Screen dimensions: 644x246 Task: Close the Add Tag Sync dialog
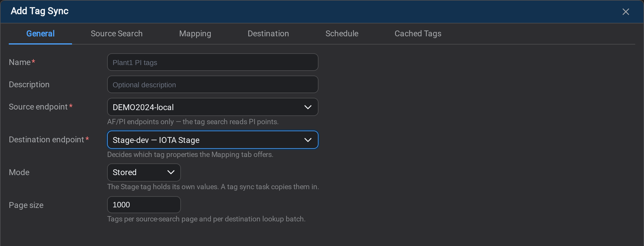626,12
